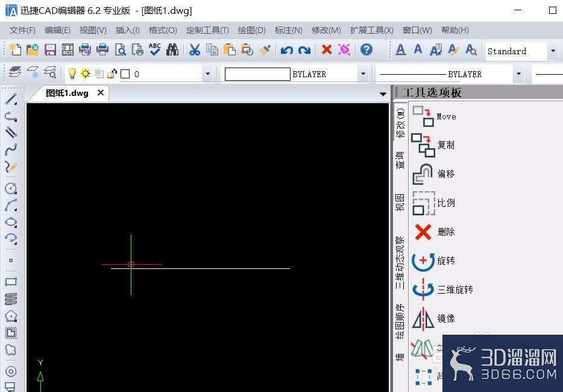Redo the last undone action
The height and width of the screenshot is (392, 563).
304,49
